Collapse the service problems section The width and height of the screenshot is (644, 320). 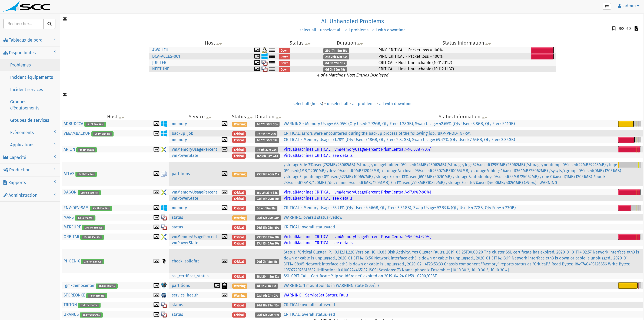(x=65, y=95)
